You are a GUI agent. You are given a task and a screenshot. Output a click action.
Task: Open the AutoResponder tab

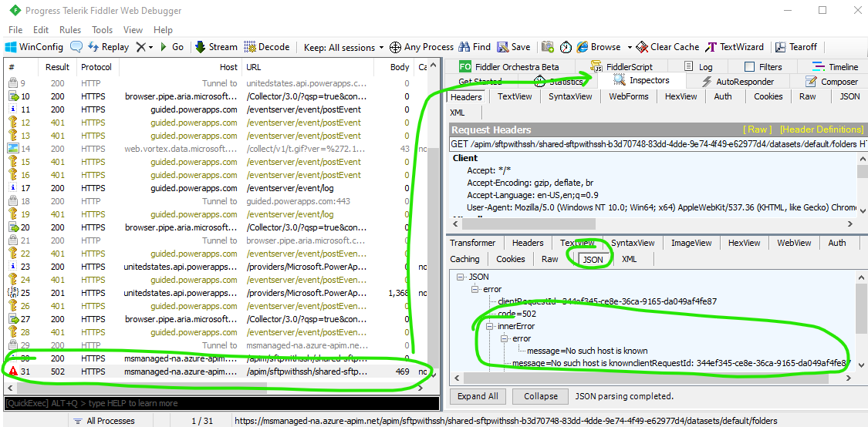[738, 82]
